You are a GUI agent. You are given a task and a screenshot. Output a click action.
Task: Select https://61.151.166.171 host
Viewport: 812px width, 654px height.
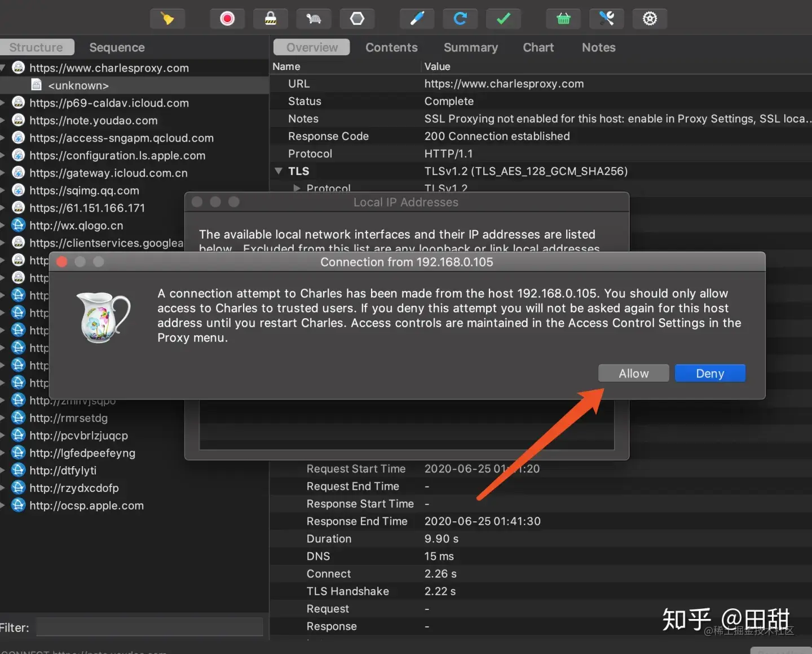point(87,208)
